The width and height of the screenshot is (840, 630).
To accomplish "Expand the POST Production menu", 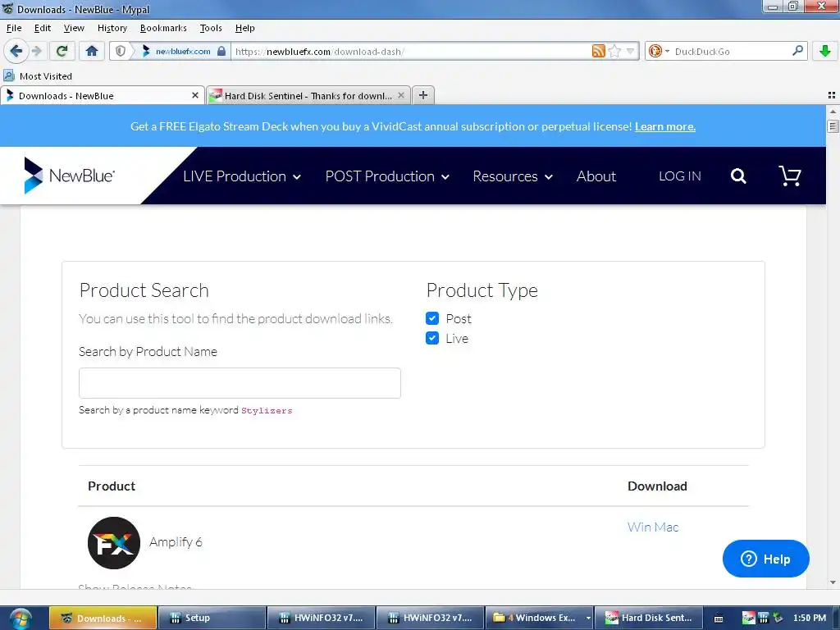I will coord(387,176).
